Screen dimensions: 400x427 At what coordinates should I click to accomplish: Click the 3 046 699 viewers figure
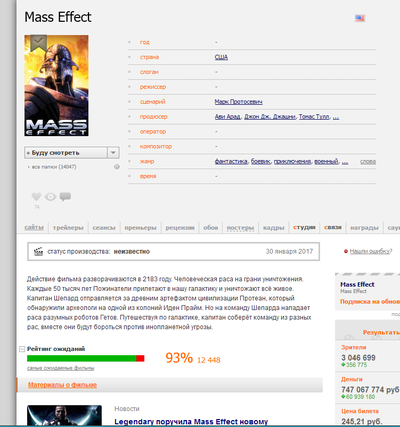click(358, 358)
